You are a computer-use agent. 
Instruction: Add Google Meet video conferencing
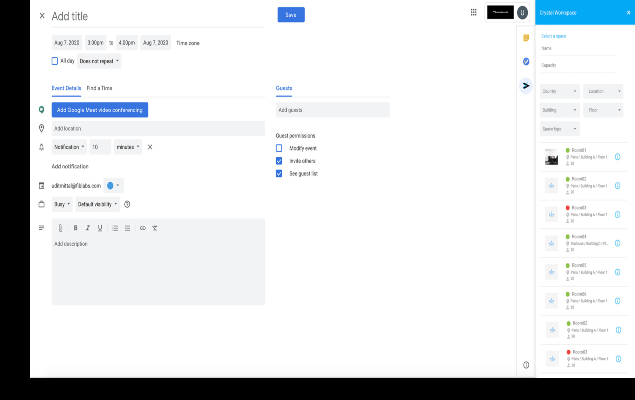[x=100, y=110]
